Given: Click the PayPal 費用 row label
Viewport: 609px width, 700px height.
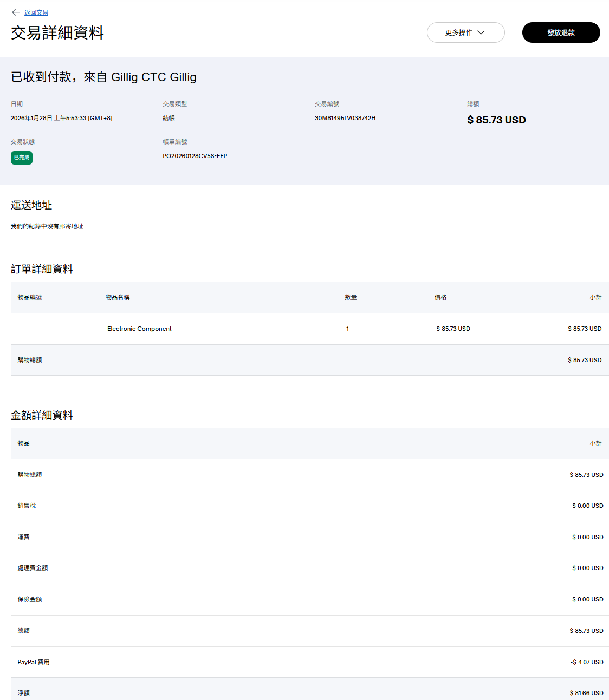Looking at the screenshot, I should (x=34, y=662).
